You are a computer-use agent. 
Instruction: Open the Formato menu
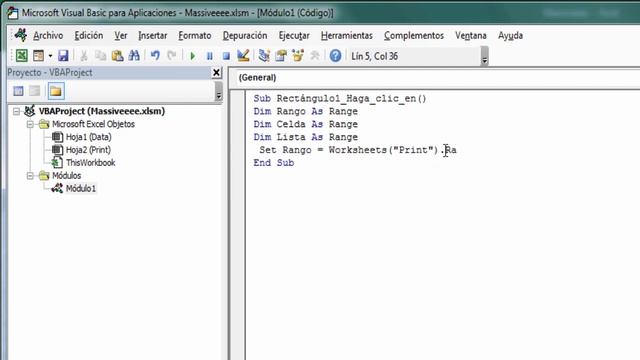tap(195, 36)
